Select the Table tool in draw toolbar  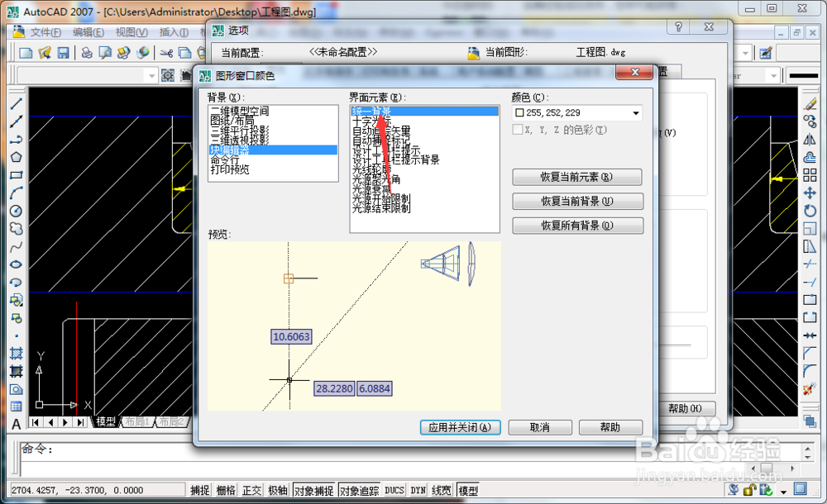click(x=17, y=407)
